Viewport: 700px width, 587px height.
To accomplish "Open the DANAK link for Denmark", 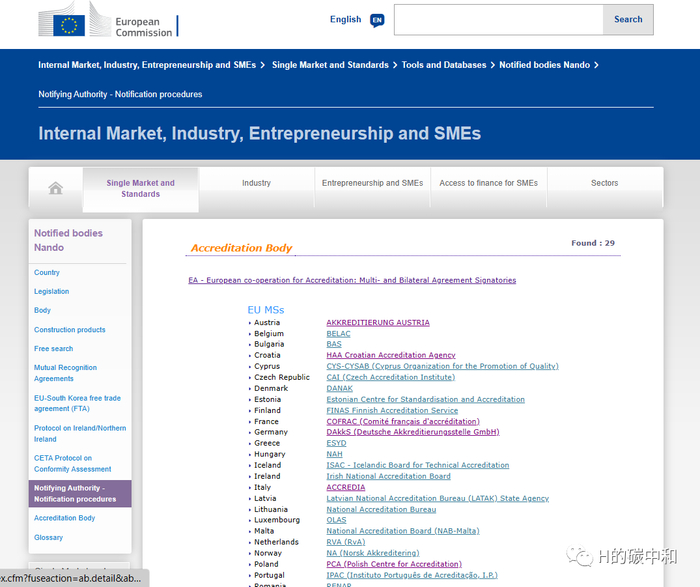I will [x=339, y=388].
